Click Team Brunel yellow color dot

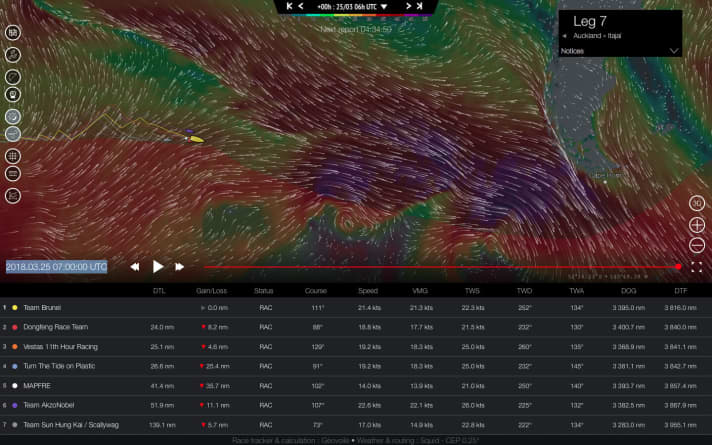pos(15,307)
